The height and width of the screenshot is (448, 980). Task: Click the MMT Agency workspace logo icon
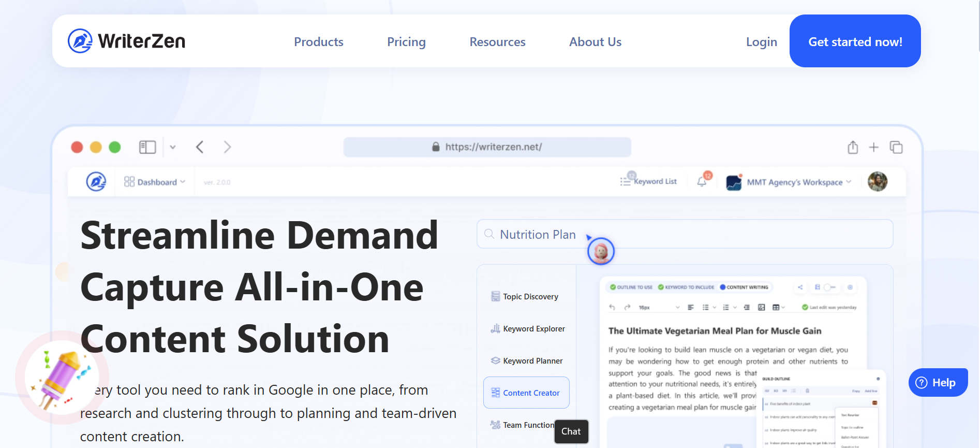734,182
